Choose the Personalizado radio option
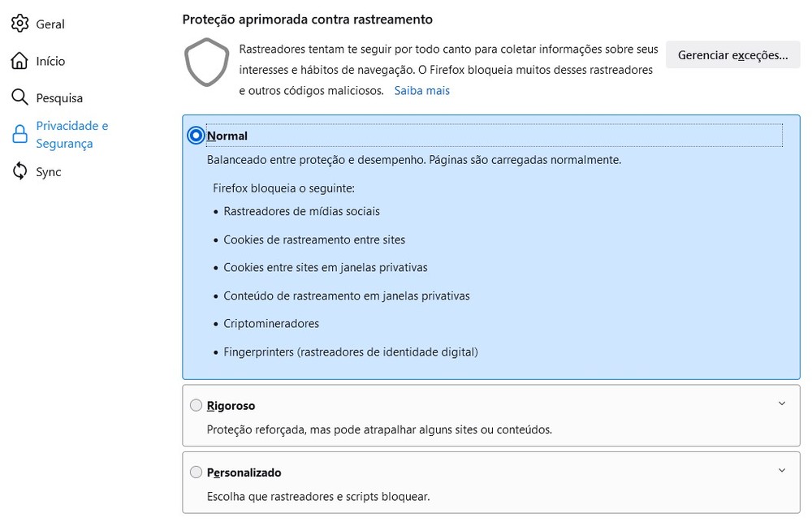This screenshot has height=522, width=812. (196, 472)
